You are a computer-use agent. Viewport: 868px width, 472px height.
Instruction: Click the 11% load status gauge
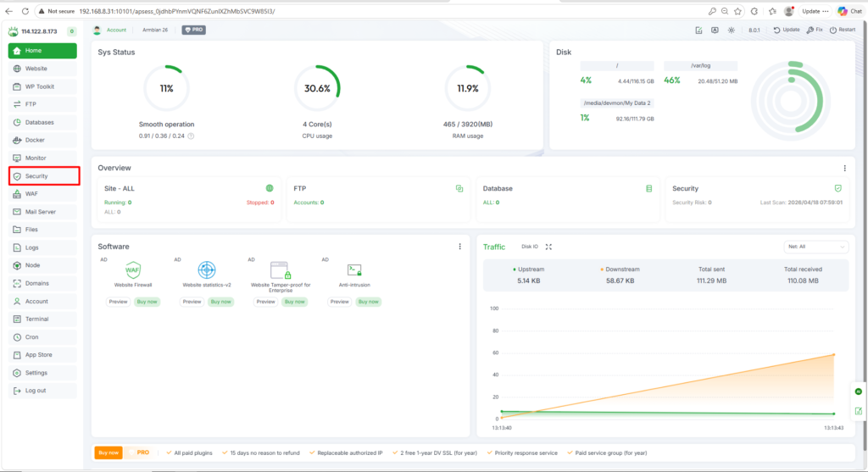pyautogui.click(x=166, y=88)
